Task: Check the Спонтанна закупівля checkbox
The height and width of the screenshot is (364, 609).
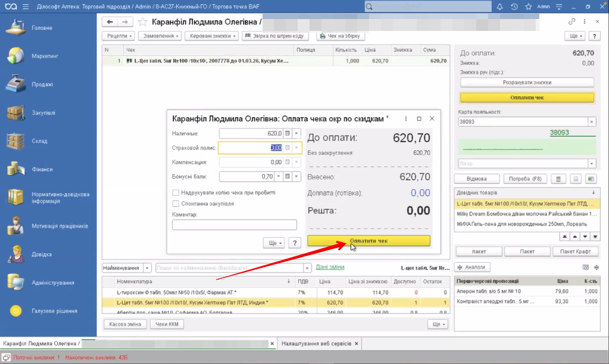Action: (176, 203)
